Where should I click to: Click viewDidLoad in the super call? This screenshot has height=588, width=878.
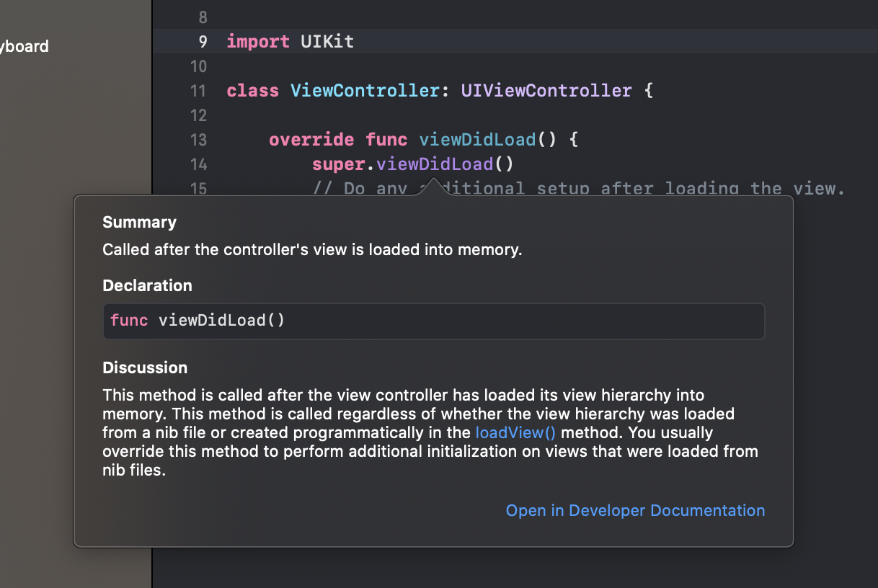pyautogui.click(x=435, y=164)
